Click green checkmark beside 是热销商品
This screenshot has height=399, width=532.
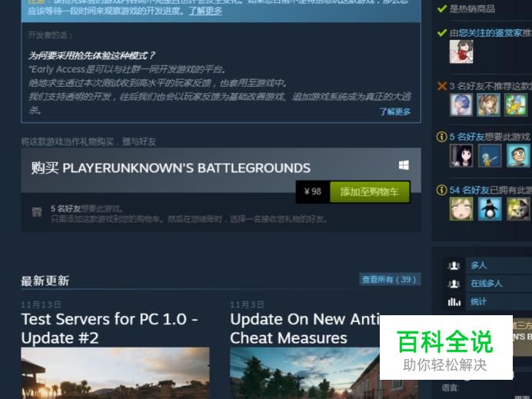442,8
